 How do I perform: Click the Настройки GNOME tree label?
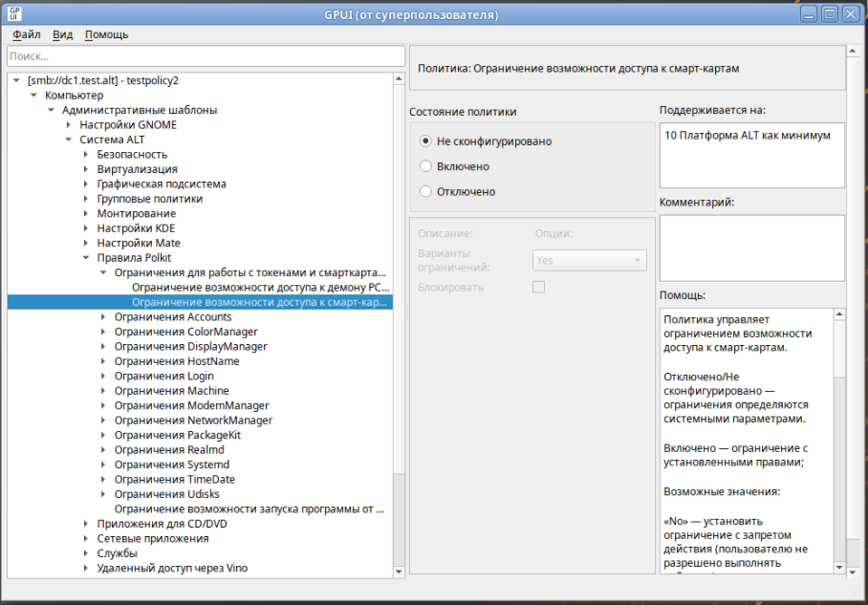click(x=128, y=124)
